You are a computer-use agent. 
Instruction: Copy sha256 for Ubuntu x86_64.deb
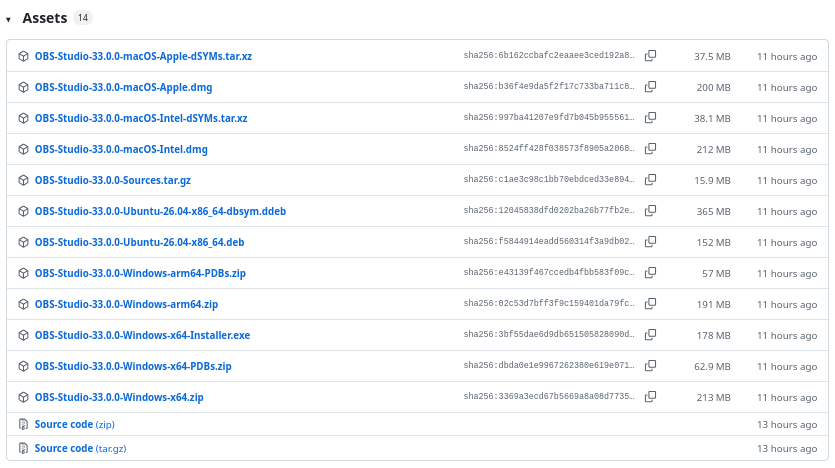pos(650,242)
